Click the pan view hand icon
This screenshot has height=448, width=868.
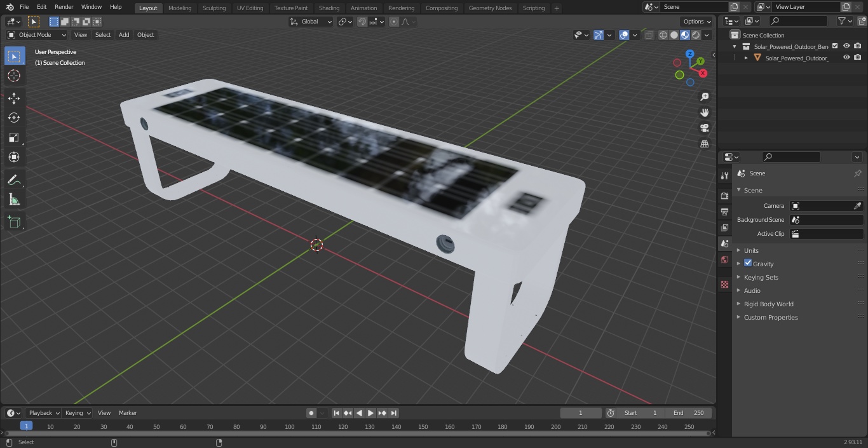pos(705,112)
